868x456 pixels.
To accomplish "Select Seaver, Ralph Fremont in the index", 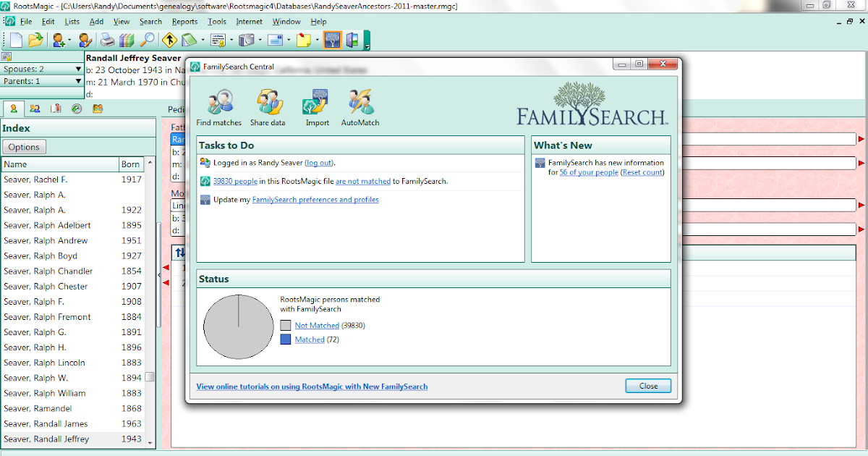I will coord(72,317).
